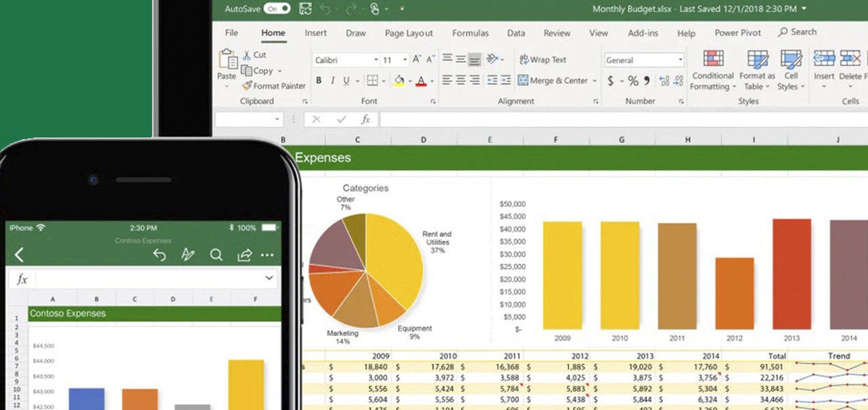Apply Comma Style icon
This screenshot has width=868, height=410.
pyautogui.click(x=647, y=81)
